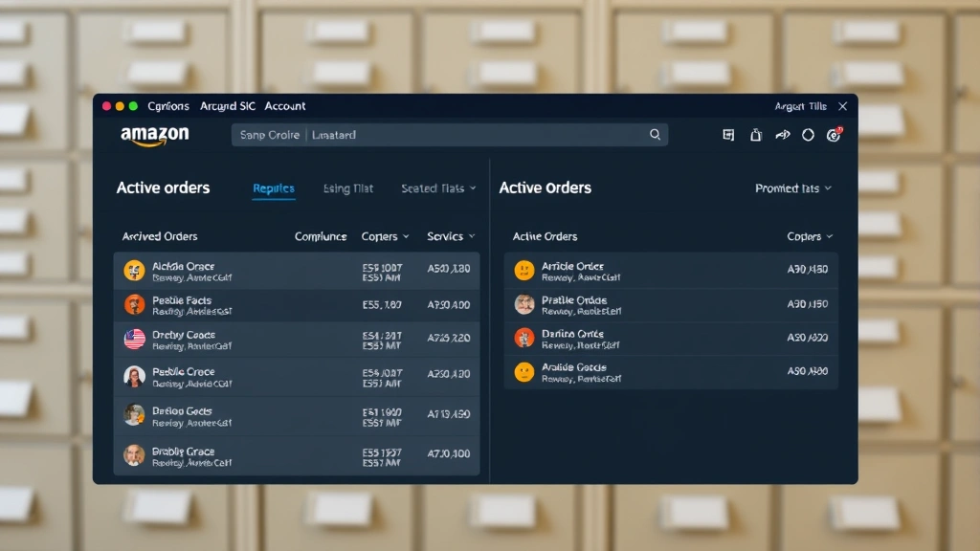Open the shopping bag icon
Screen dimensions: 980x551
[x=755, y=135]
